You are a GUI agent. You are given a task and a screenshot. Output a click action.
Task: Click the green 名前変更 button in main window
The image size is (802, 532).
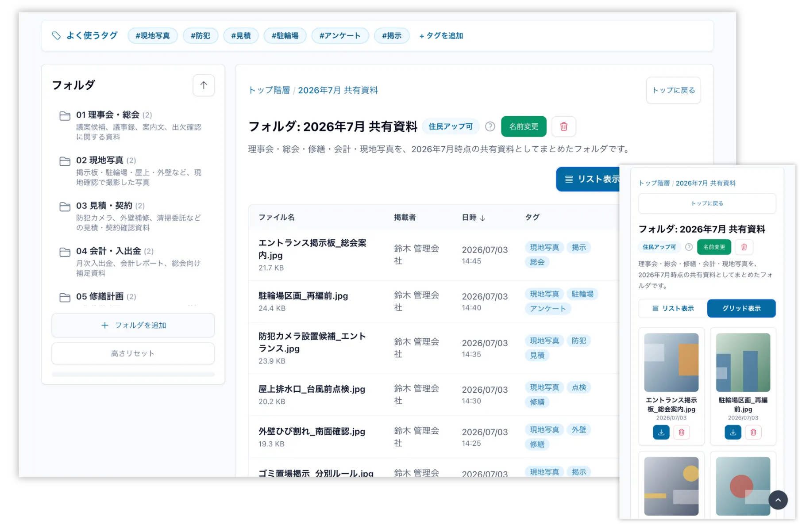(524, 126)
